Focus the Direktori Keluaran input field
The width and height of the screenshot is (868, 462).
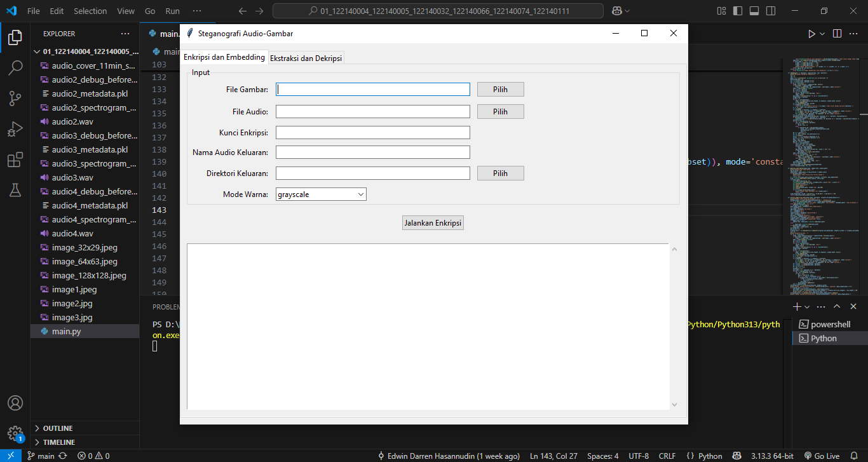pyautogui.click(x=373, y=173)
